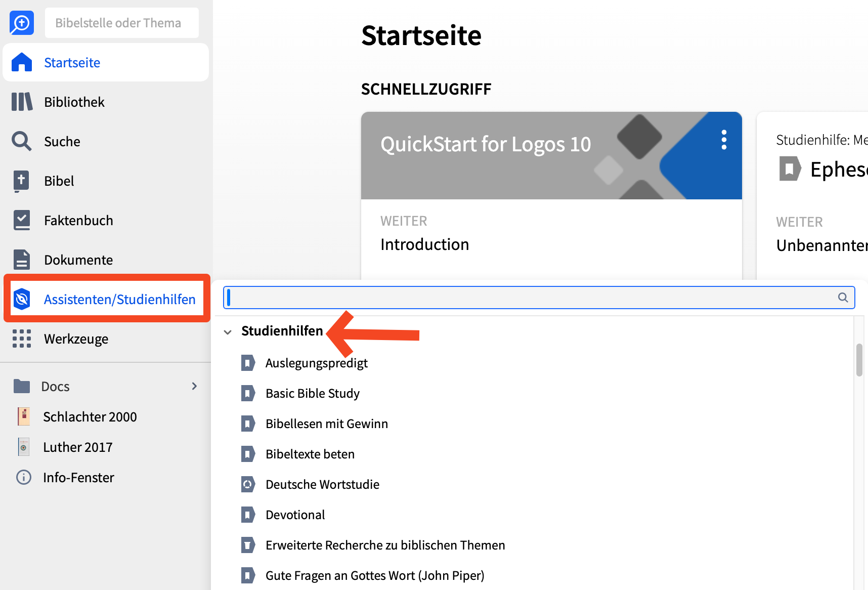Click the Basic Bible Study guide icon

pyautogui.click(x=248, y=393)
